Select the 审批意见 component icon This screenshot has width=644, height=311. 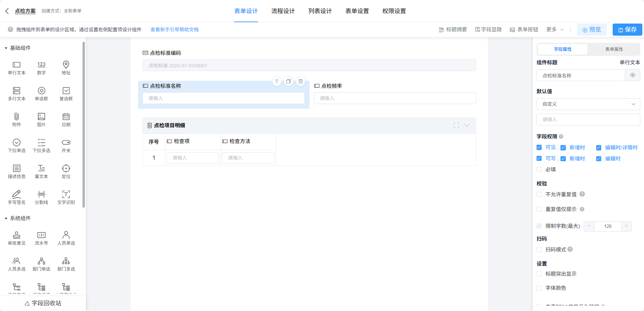[17, 235]
